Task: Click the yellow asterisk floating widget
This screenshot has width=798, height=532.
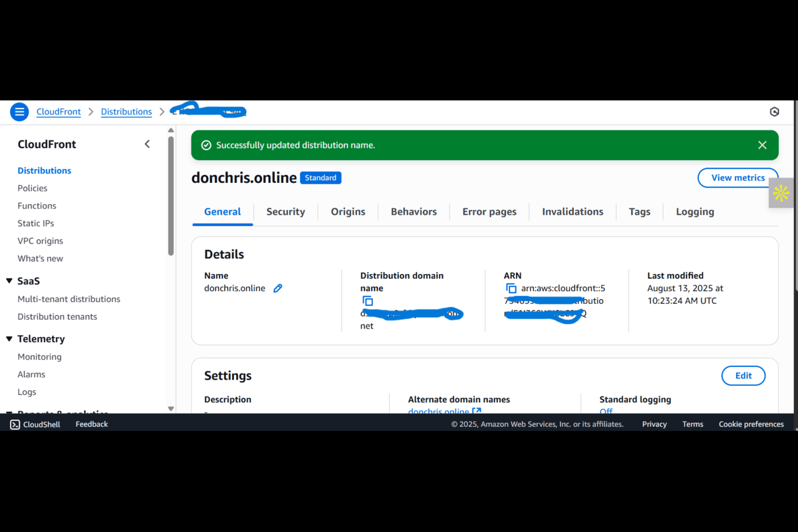Action: (x=781, y=194)
